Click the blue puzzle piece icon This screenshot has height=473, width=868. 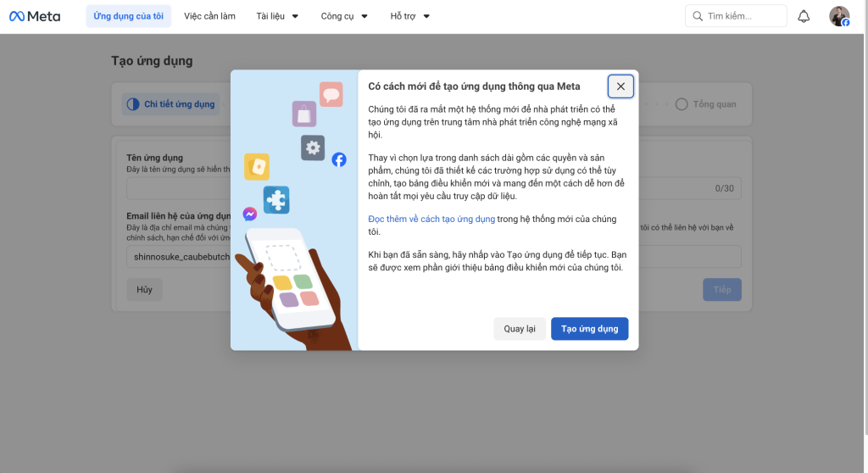pos(276,199)
